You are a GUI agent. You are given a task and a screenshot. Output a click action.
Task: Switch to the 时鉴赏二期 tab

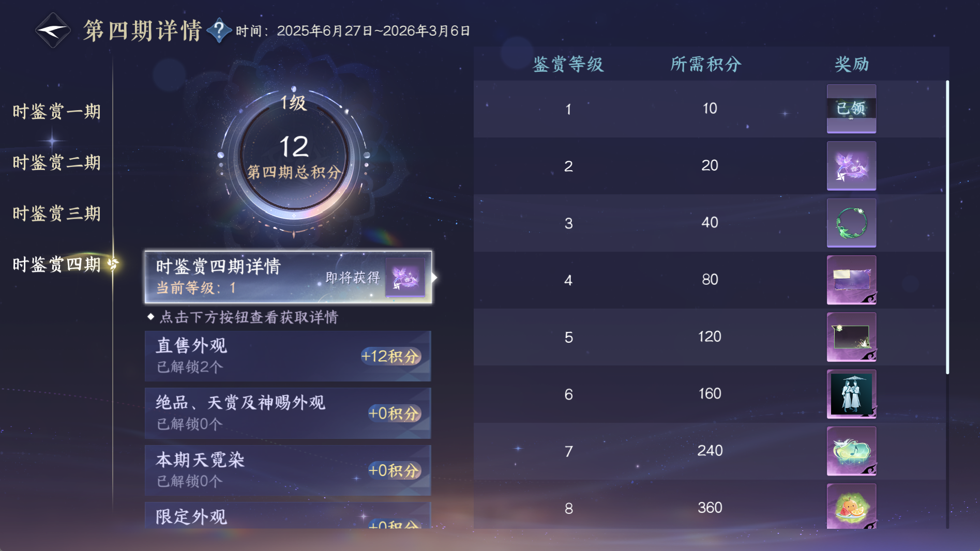(57, 162)
